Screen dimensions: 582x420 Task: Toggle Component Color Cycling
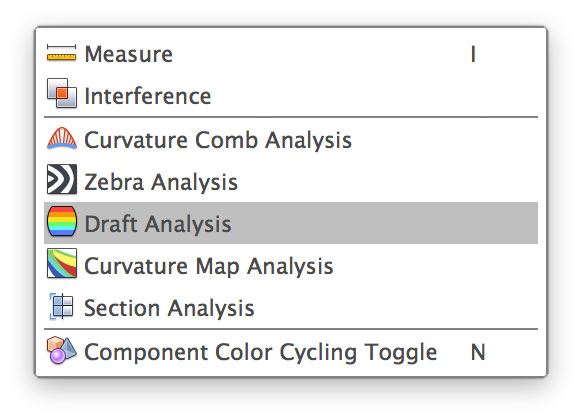click(x=291, y=352)
